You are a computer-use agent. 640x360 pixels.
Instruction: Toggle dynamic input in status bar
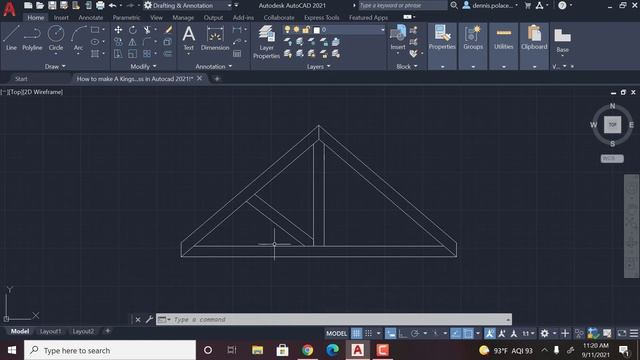tap(391, 333)
